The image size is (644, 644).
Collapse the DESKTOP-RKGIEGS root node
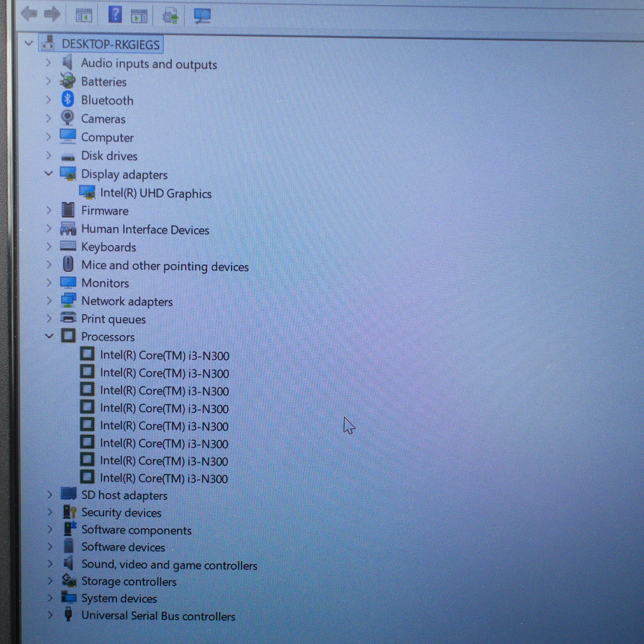click(x=29, y=43)
